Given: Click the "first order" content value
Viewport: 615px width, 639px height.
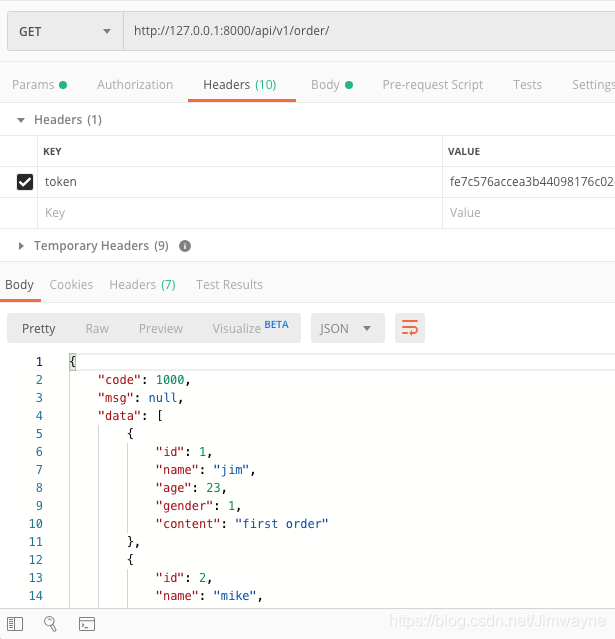Looking at the screenshot, I should (x=282, y=524).
